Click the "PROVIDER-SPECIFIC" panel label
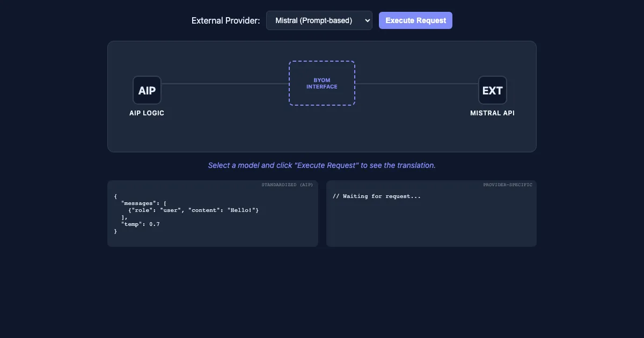644x338 pixels. (508, 185)
